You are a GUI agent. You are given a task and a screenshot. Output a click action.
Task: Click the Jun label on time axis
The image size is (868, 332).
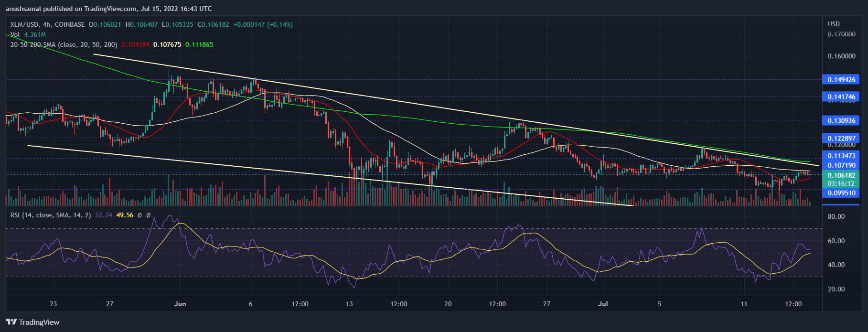tap(180, 304)
